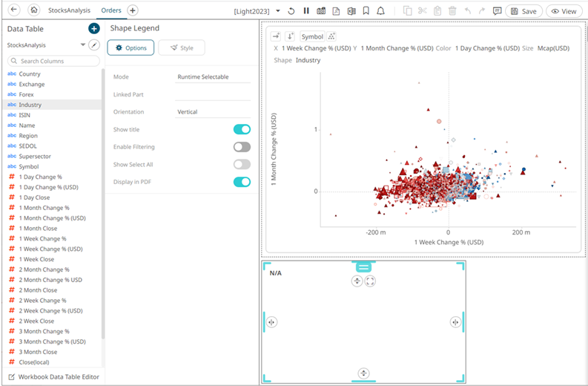
Task: Expand the StocksAnalysis data table dropdown
Action: coord(82,45)
